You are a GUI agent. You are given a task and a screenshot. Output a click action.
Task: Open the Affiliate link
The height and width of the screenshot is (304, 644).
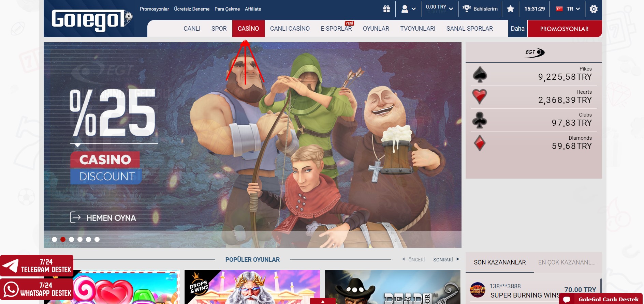(253, 9)
